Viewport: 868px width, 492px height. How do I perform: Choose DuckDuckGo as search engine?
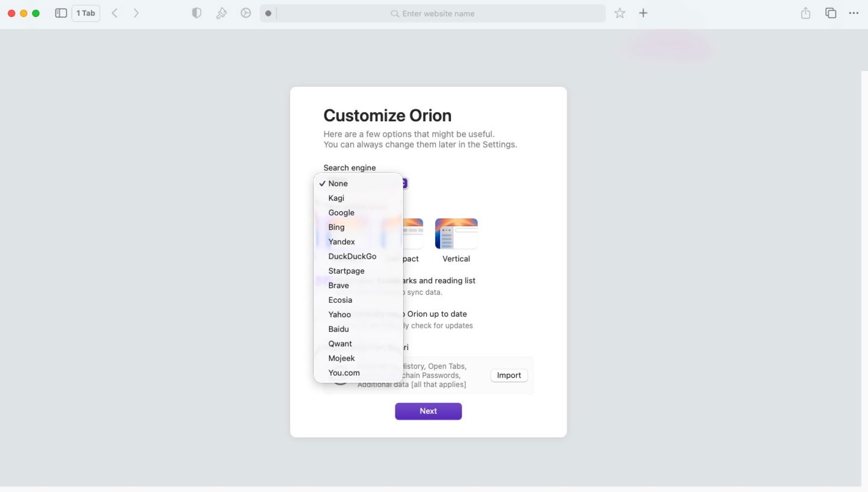click(x=358, y=256)
